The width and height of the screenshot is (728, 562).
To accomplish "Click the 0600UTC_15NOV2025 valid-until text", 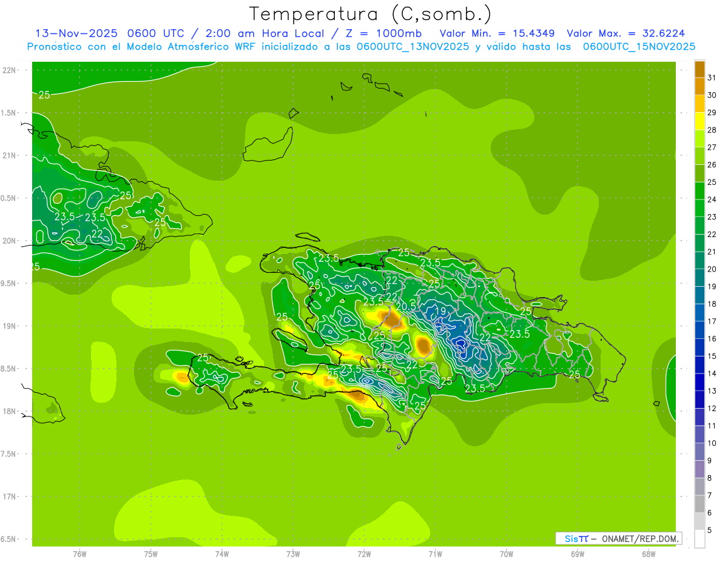I will click(x=639, y=47).
